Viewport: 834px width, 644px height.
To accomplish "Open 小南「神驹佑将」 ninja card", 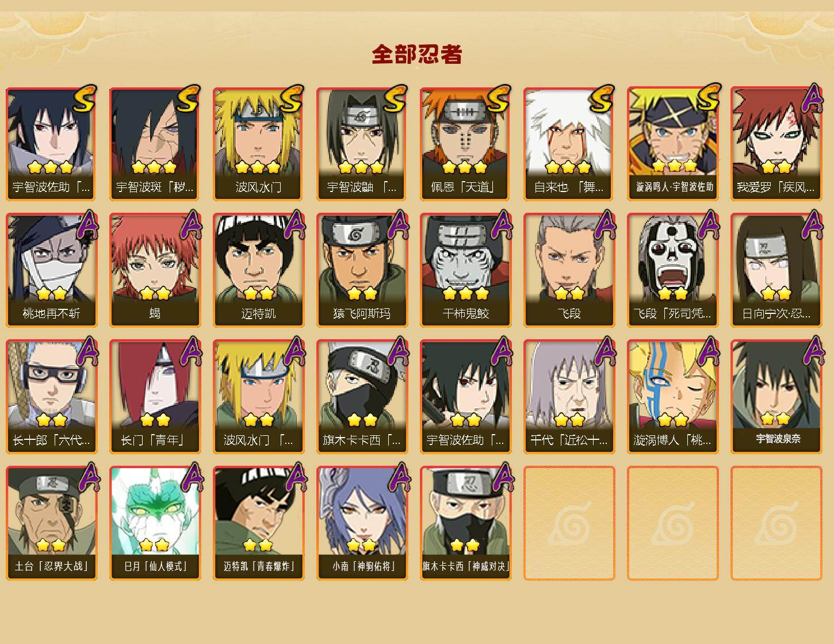I will pos(362,523).
